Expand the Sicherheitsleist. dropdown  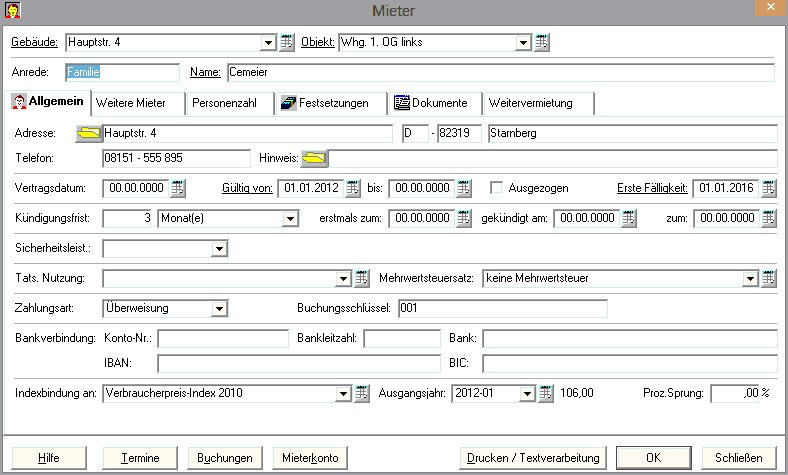click(219, 249)
